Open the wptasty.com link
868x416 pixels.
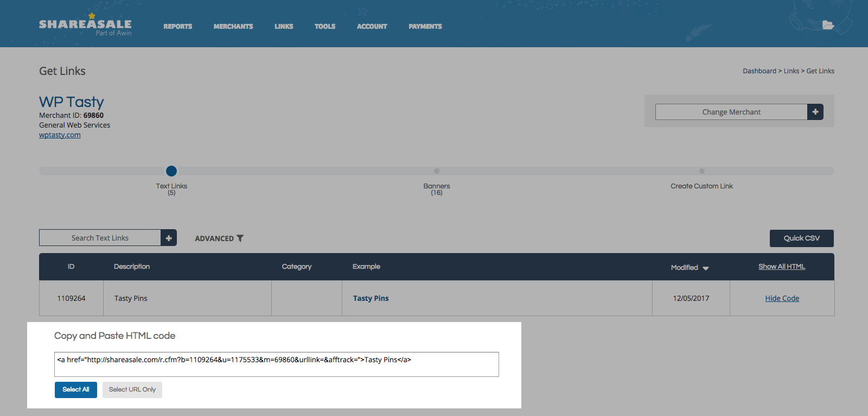[x=60, y=135]
